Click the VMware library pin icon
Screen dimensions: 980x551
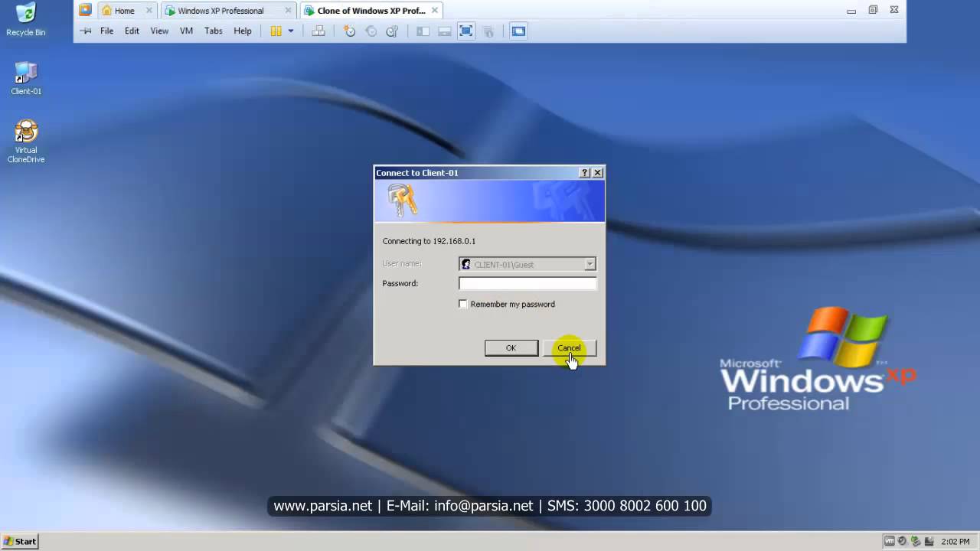pos(86,31)
